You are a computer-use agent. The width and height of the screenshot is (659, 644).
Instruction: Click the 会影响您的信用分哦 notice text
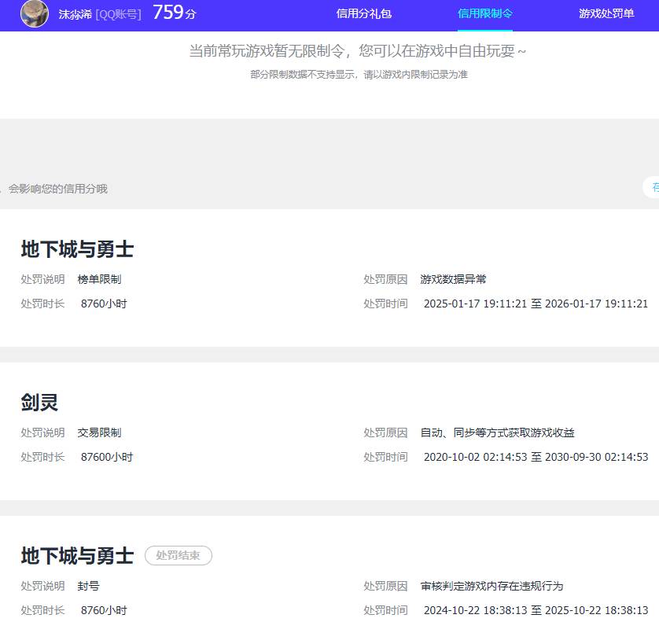click(58, 188)
